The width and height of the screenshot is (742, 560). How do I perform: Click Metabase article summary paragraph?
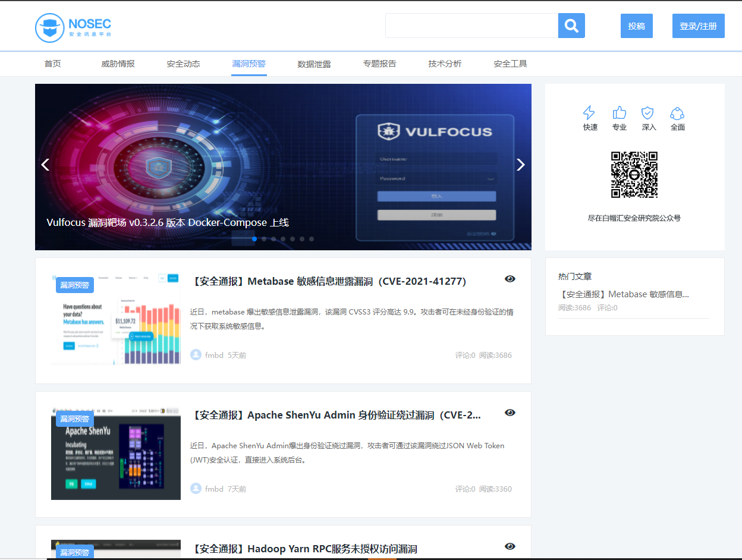pos(352,319)
